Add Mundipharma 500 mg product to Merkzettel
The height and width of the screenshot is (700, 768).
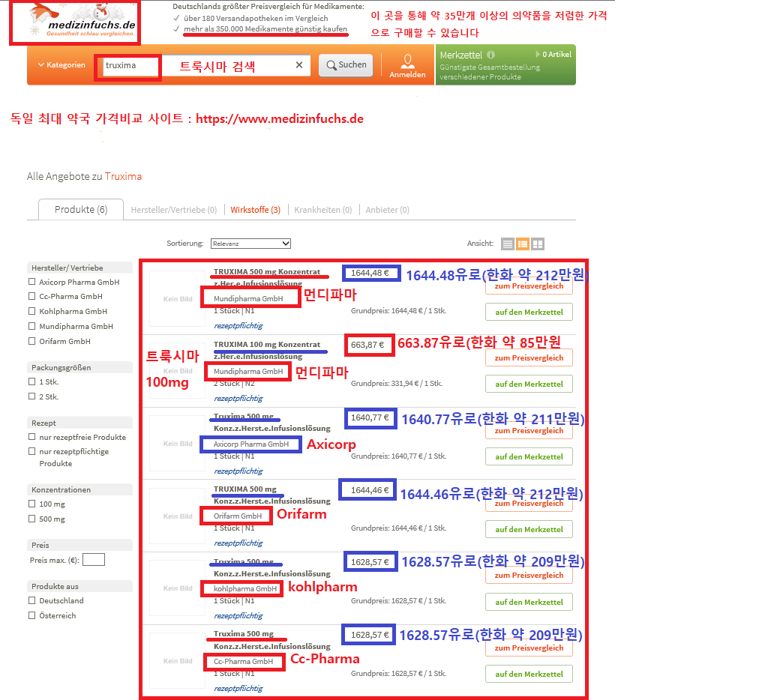click(529, 312)
